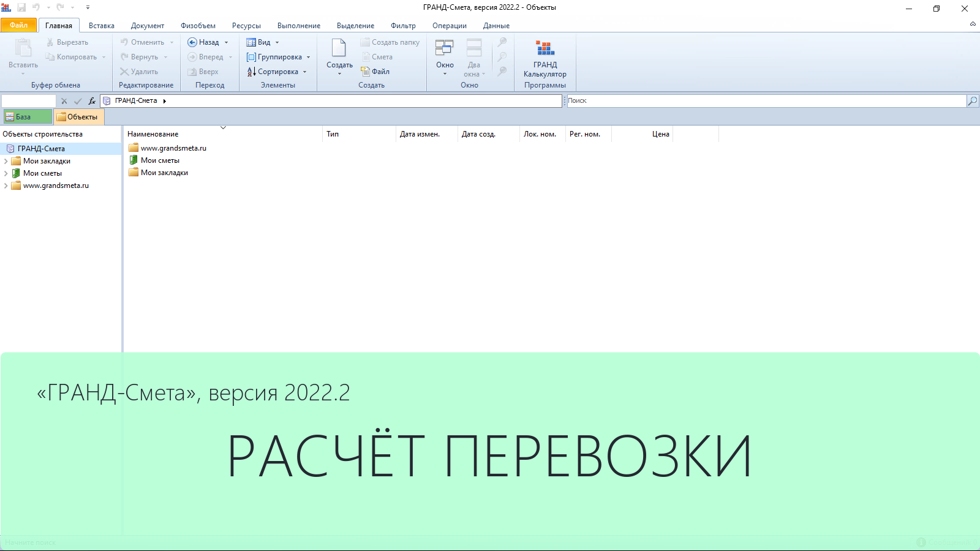Open the Customize Quick Access Toolbar dropdown
Image resolution: width=980 pixels, height=551 pixels.
click(88, 7)
